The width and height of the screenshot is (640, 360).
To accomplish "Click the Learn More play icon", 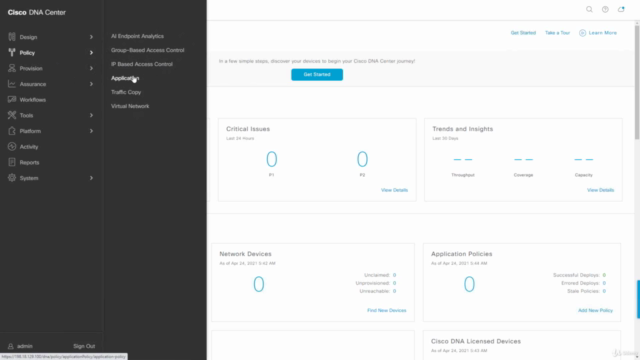I will 582,33.
